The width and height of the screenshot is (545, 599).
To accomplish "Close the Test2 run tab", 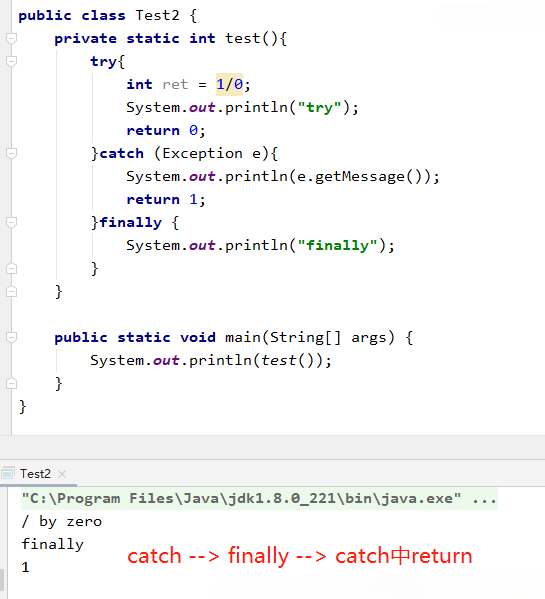I will coord(62,474).
